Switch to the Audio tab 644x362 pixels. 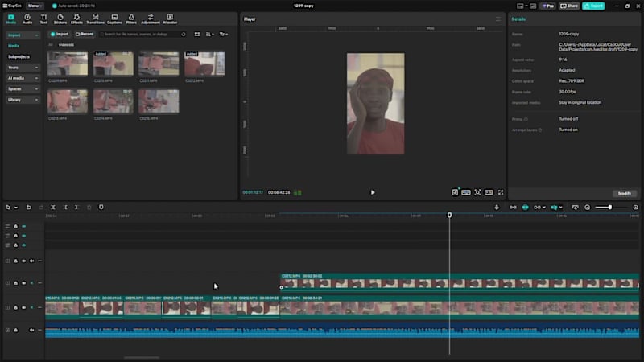pos(27,19)
